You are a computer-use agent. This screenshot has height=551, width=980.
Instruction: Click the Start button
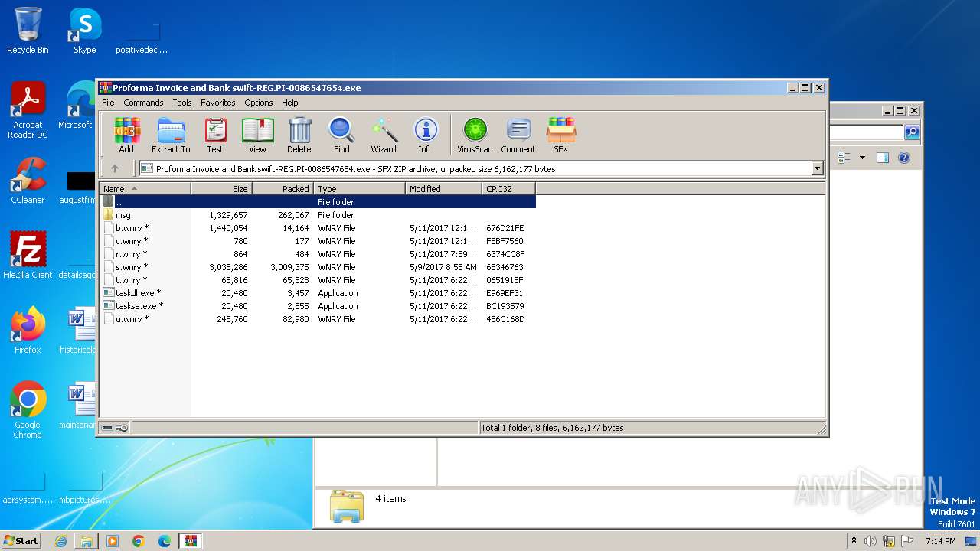point(21,540)
